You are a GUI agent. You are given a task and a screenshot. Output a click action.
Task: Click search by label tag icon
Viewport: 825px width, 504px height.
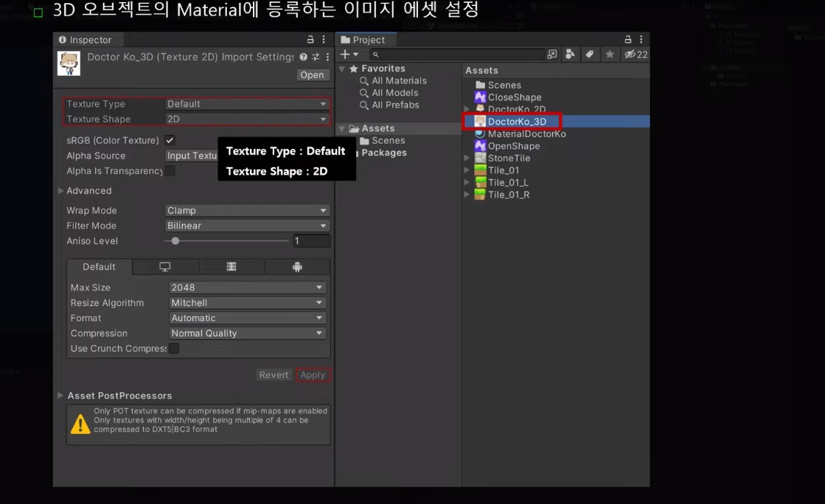pos(589,55)
